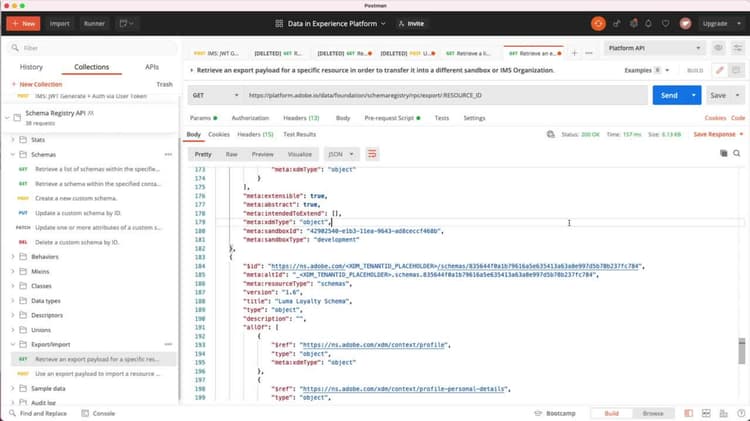Open Find and Replace

(38, 413)
